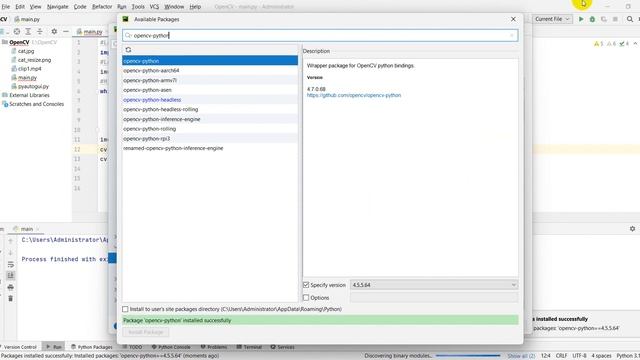Open Project view selector dropdown
Screen dimensions: 640x360
(x=3, y=31)
